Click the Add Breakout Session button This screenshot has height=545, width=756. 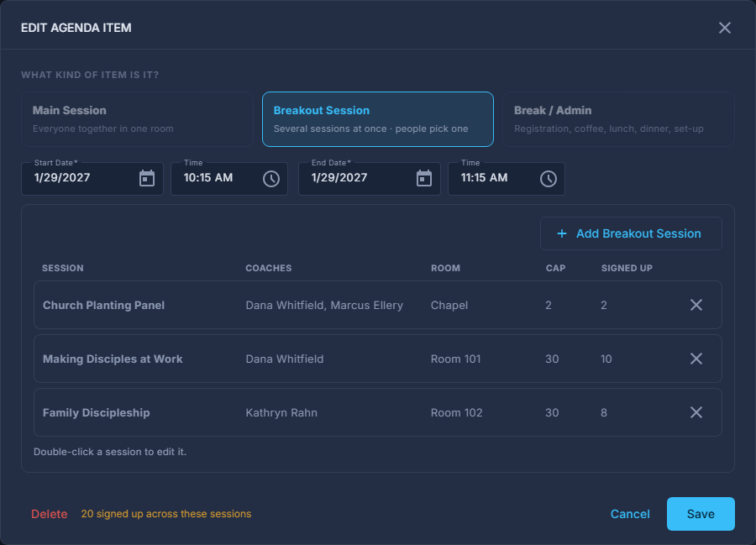[631, 233]
